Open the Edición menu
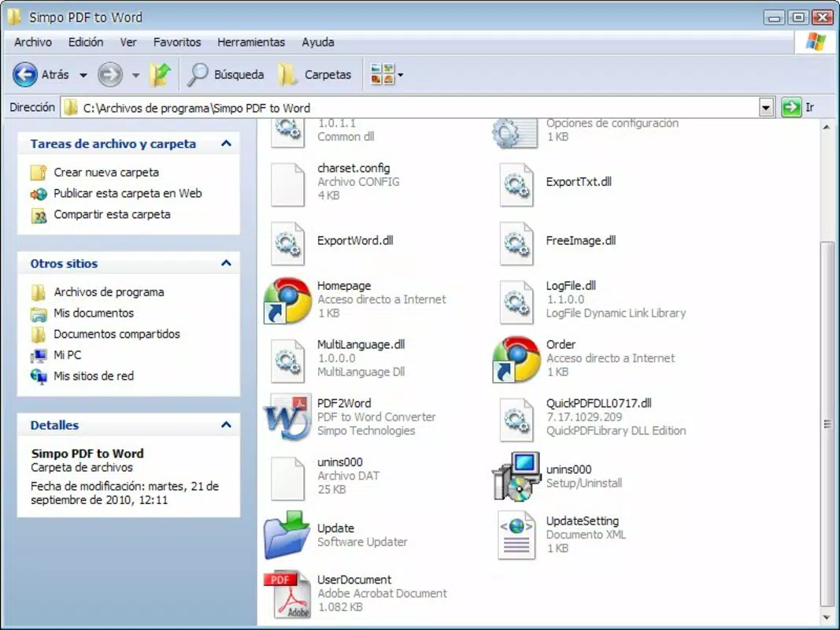 86,42
